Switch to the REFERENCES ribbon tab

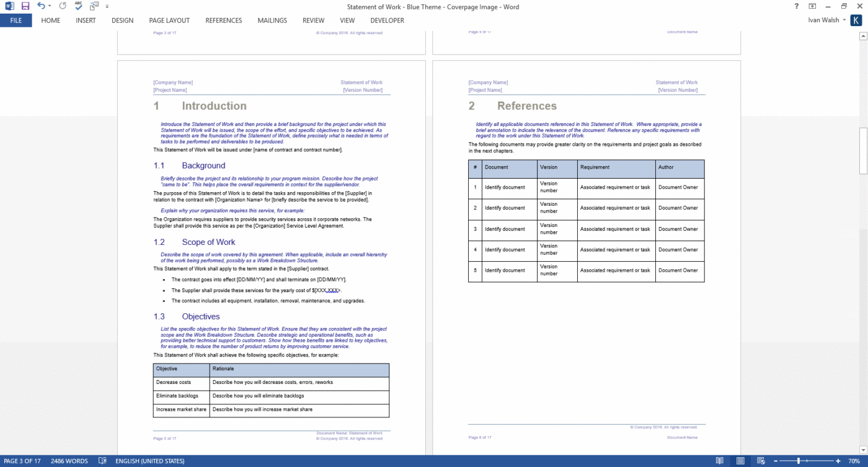pyautogui.click(x=223, y=20)
